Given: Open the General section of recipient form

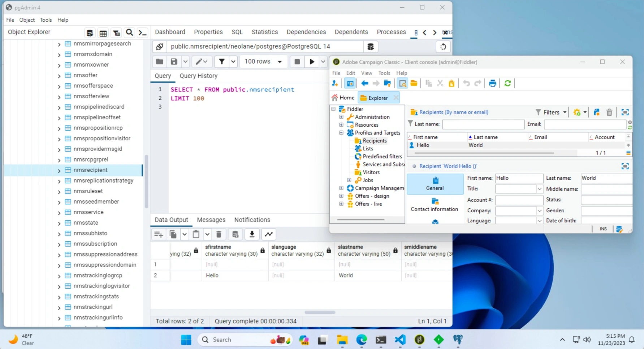Looking at the screenshot, I should (435, 184).
